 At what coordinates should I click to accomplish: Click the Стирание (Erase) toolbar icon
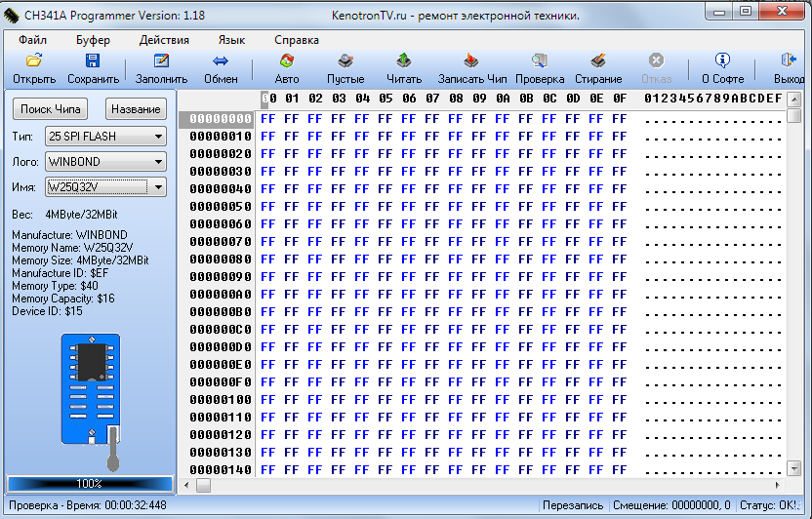[598, 61]
